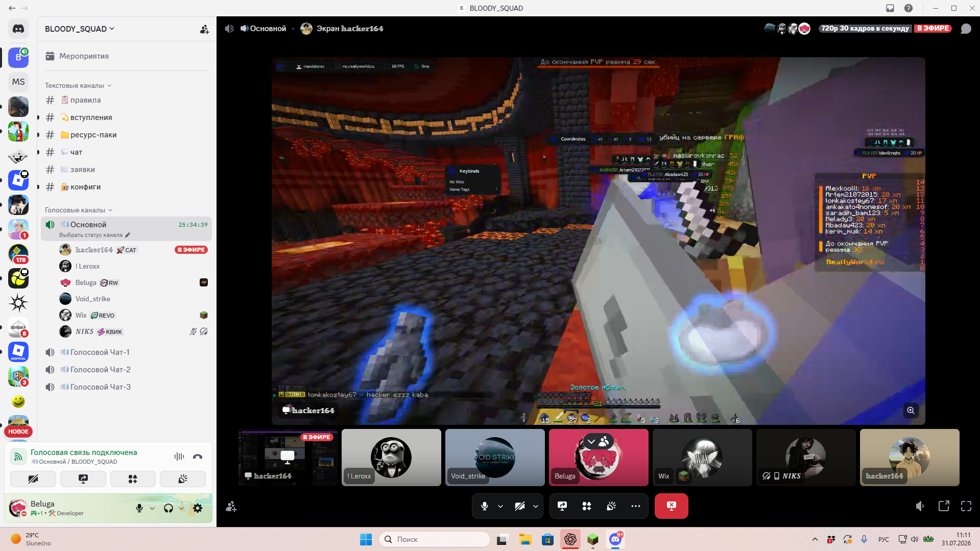The width and height of the screenshot is (980, 551).
Task: Toggle microphone in the call control bar
Action: (x=485, y=506)
